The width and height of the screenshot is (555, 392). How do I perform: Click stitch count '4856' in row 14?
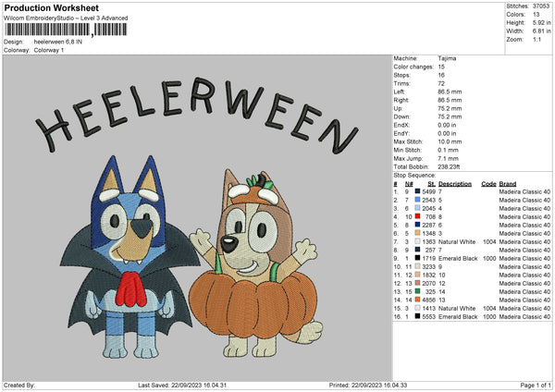pyautogui.click(x=429, y=300)
